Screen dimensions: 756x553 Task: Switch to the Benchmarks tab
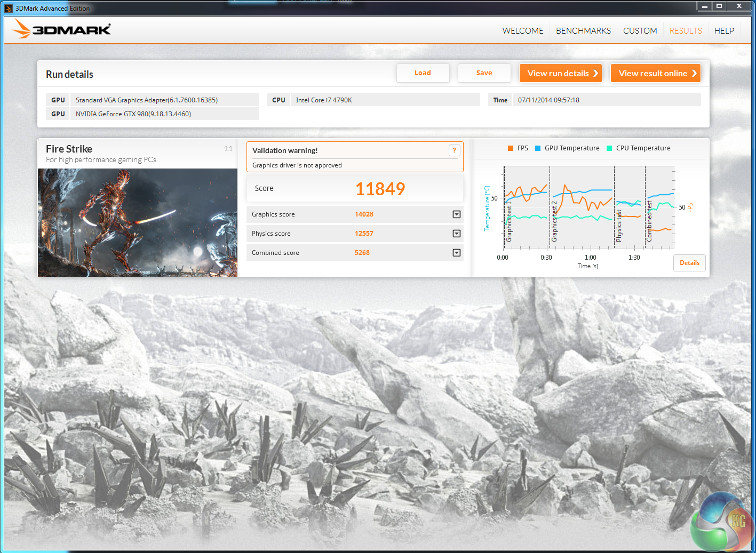pos(583,31)
